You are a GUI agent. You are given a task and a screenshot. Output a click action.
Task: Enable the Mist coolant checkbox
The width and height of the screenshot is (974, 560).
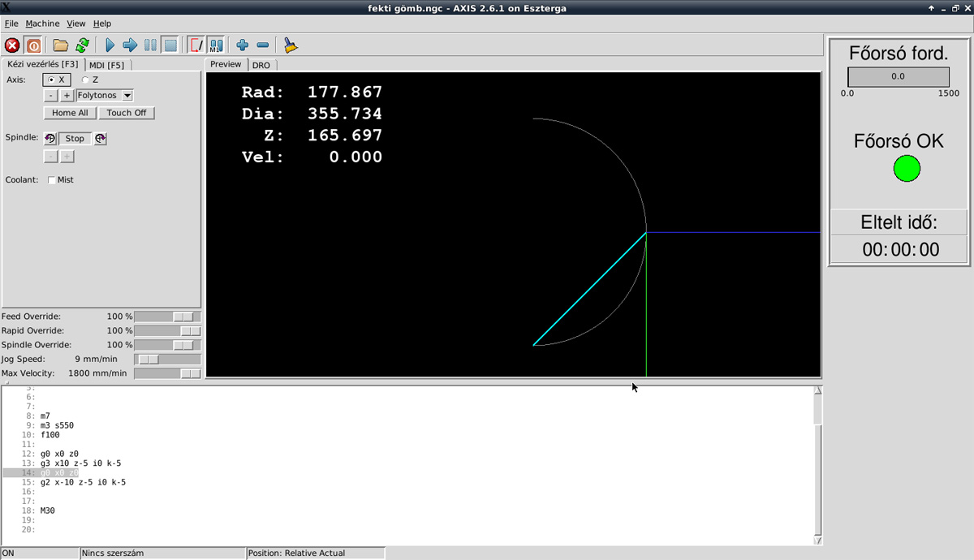52,180
